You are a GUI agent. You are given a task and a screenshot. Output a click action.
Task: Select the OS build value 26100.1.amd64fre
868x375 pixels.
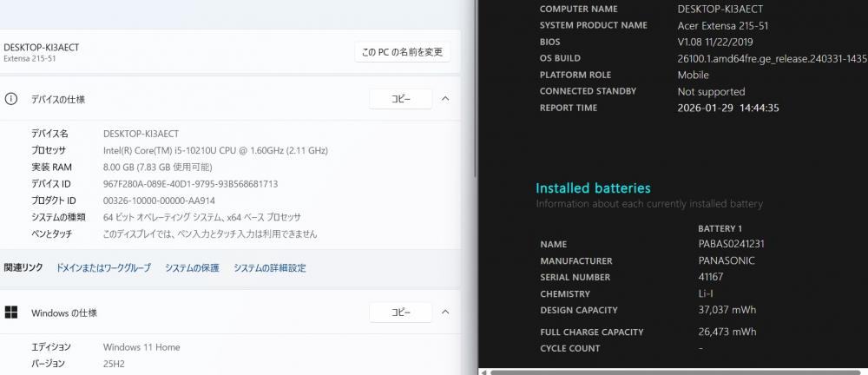(773, 59)
